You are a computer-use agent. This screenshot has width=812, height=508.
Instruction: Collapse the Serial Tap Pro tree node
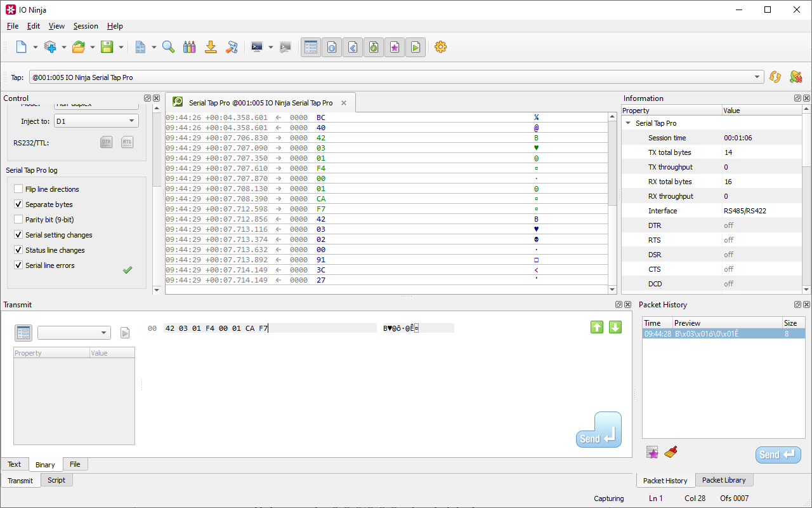[x=628, y=123]
